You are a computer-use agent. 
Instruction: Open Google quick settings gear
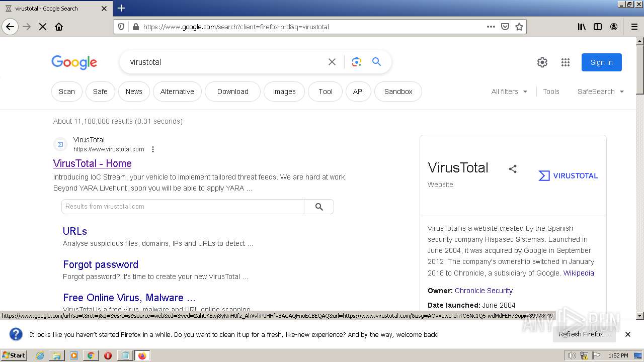tap(542, 62)
